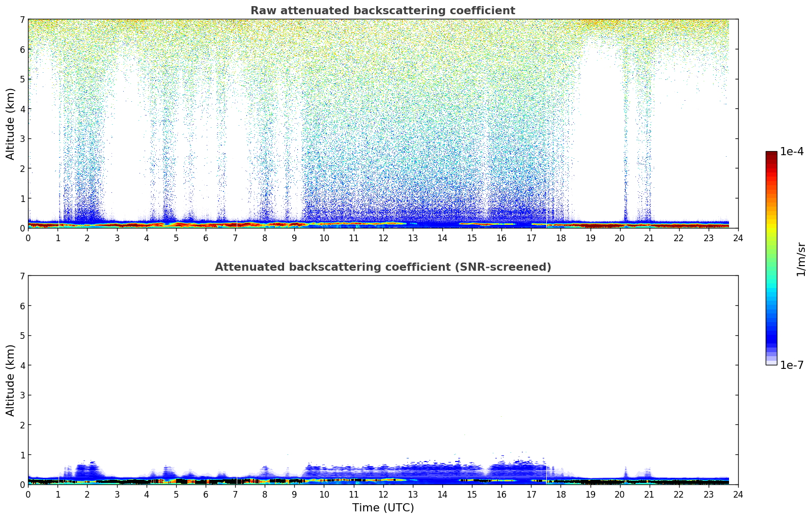The image size is (812, 519).
Task: Click the top plot's "Altitude (km)" axis label
Action: point(11,124)
